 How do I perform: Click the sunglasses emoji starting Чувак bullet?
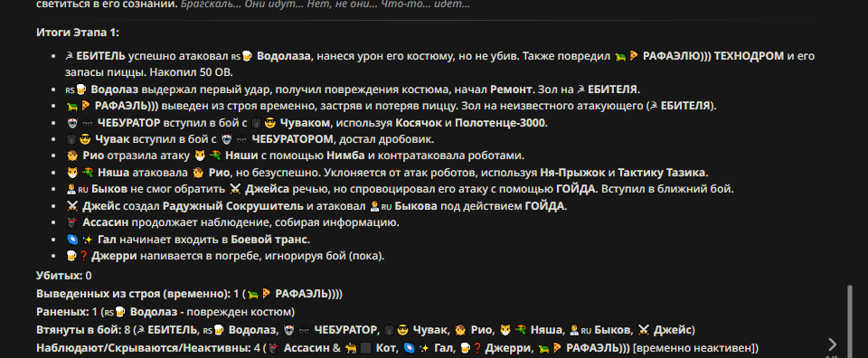[85, 139]
